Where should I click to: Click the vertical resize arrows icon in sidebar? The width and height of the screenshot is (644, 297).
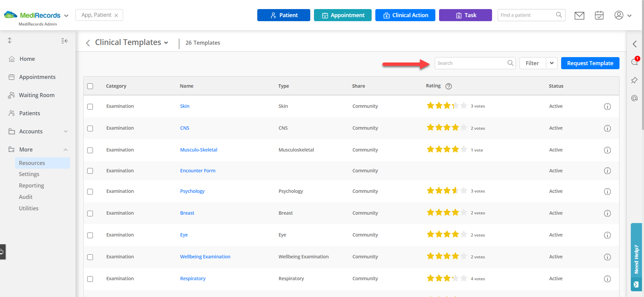click(10, 40)
